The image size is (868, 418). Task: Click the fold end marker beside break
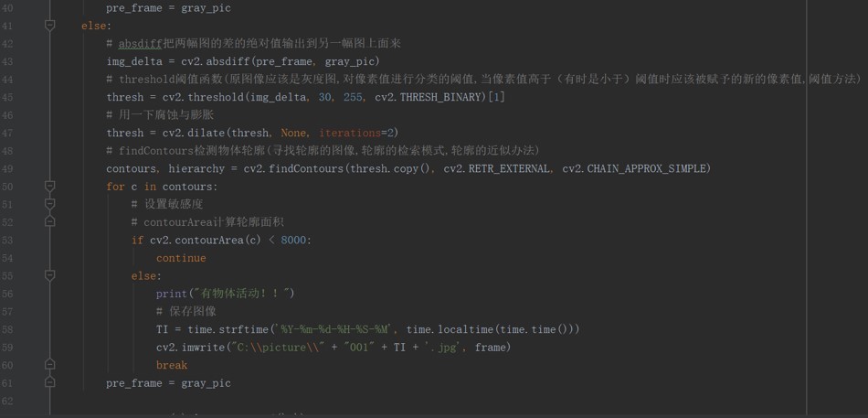pyautogui.click(x=50, y=365)
